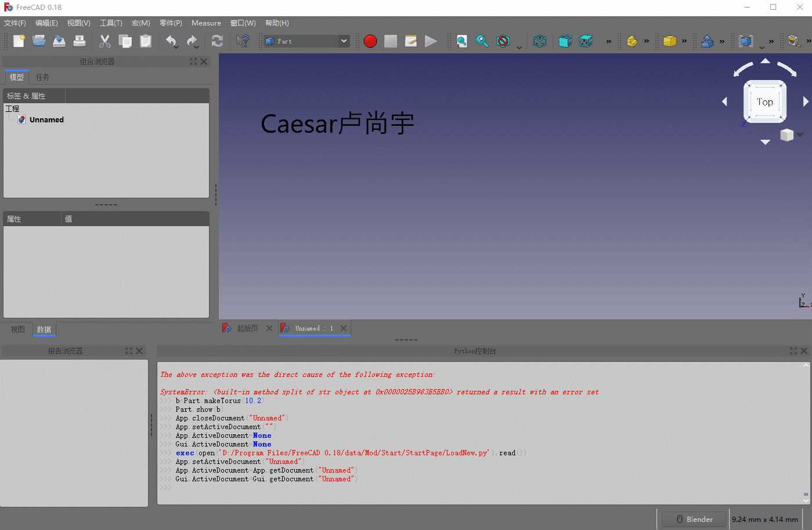Image resolution: width=812 pixels, height=530 pixels.
Task: Click the yellow Part extrude shape icon
Action: tap(632, 41)
